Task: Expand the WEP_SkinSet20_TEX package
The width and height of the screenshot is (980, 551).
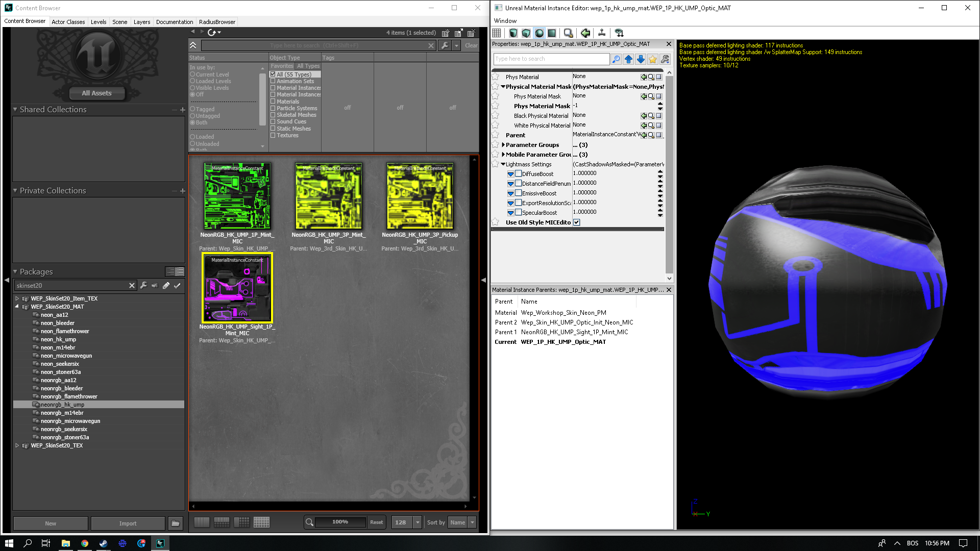Action: coord(17,445)
